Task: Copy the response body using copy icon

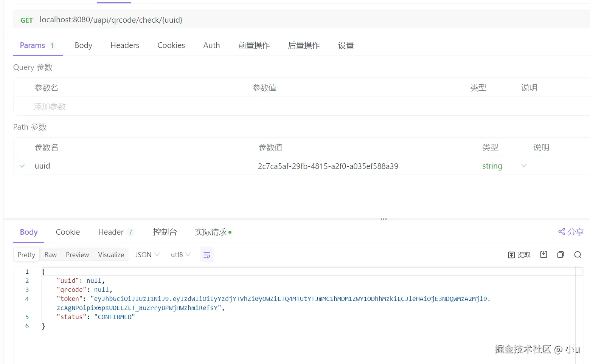Action: point(560,254)
